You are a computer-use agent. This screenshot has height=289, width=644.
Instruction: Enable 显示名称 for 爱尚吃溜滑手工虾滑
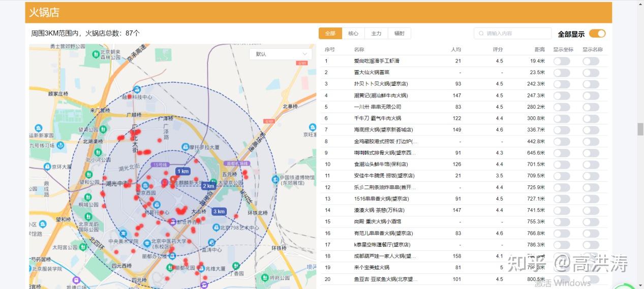[591, 61]
